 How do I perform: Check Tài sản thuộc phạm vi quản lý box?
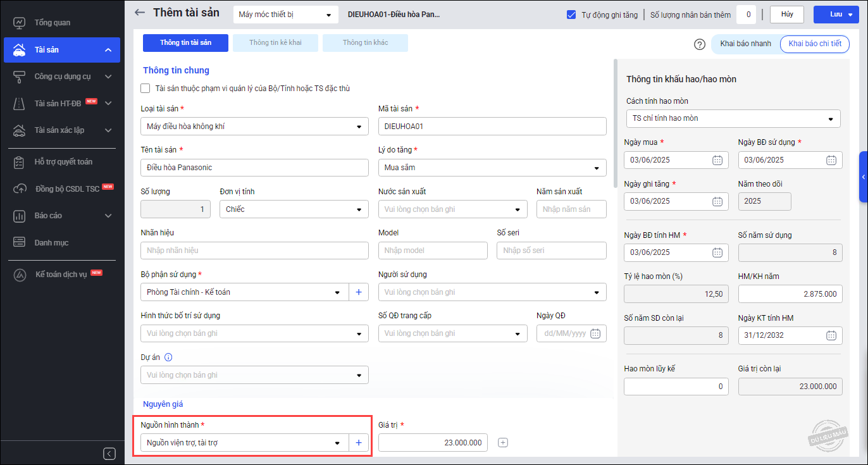click(x=146, y=89)
